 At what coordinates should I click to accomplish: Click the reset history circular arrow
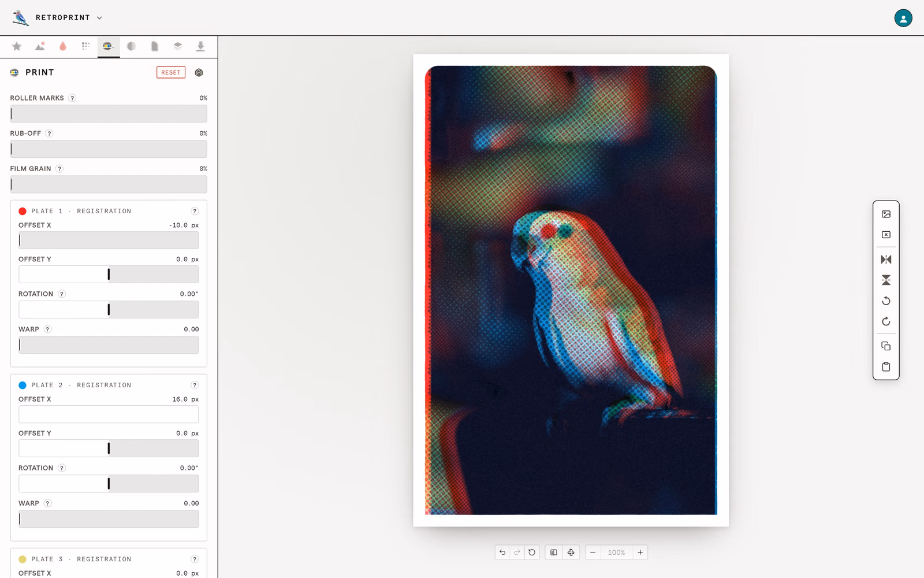(532, 553)
